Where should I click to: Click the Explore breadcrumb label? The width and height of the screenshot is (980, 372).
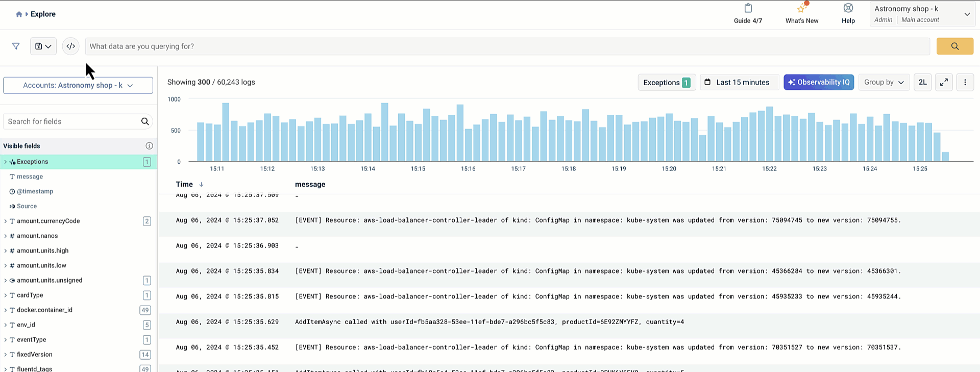click(43, 14)
